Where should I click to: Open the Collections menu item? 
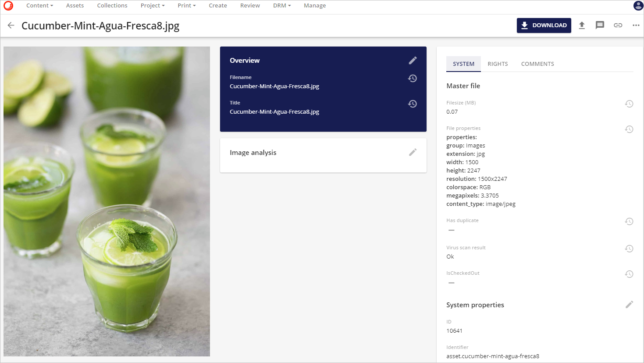(112, 5)
